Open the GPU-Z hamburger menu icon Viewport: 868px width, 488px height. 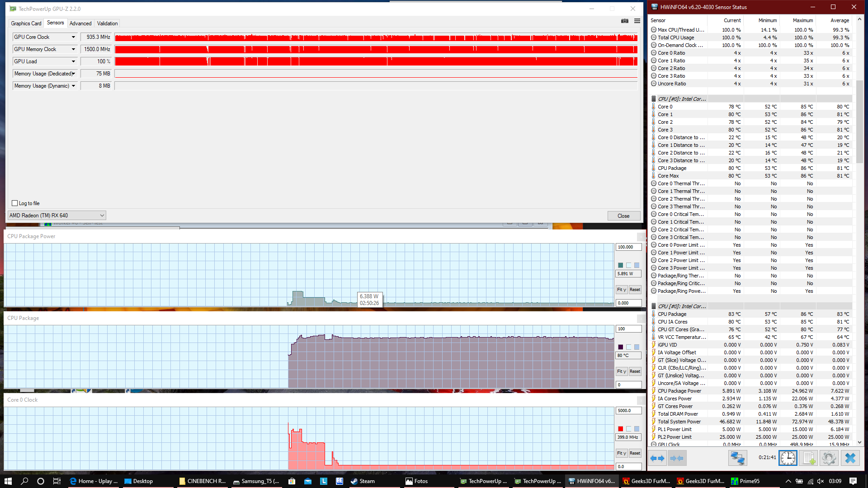pyautogui.click(x=637, y=21)
